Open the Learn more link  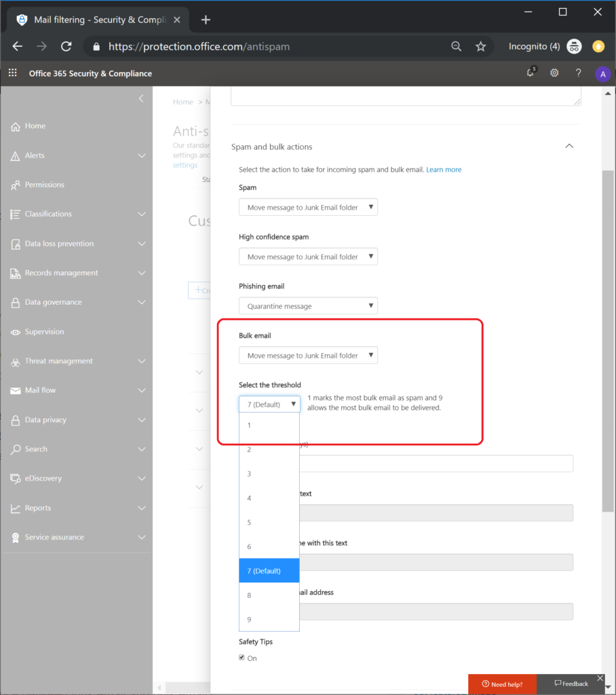[x=444, y=170]
